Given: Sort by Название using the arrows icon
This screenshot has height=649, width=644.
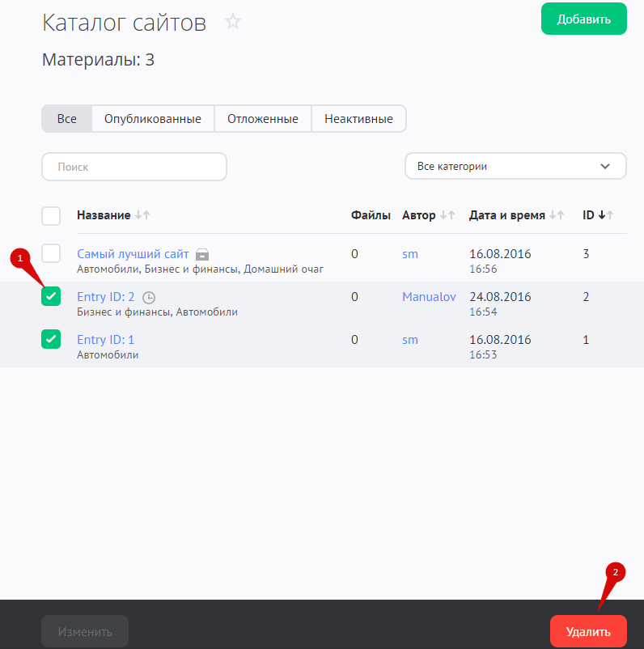Looking at the screenshot, I should [x=142, y=215].
